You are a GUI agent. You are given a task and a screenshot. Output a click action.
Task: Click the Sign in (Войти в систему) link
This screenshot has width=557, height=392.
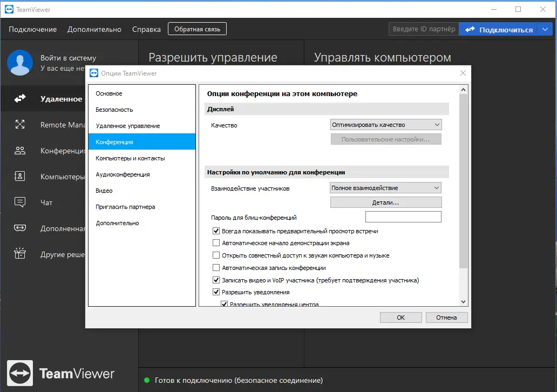pos(68,58)
